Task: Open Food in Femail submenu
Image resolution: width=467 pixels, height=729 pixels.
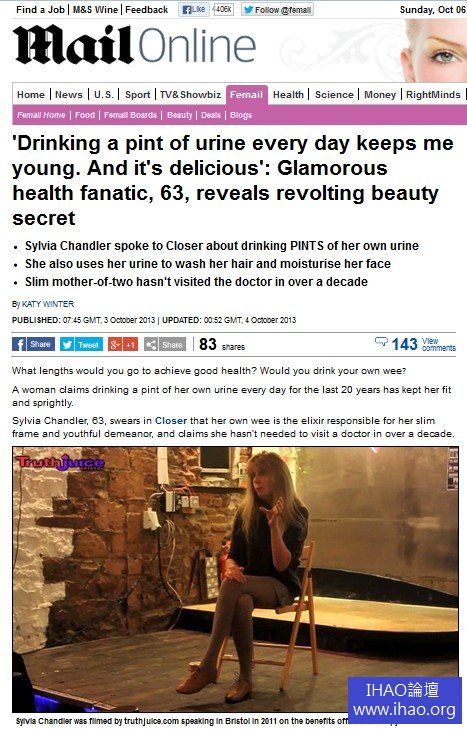Action: (x=85, y=115)
